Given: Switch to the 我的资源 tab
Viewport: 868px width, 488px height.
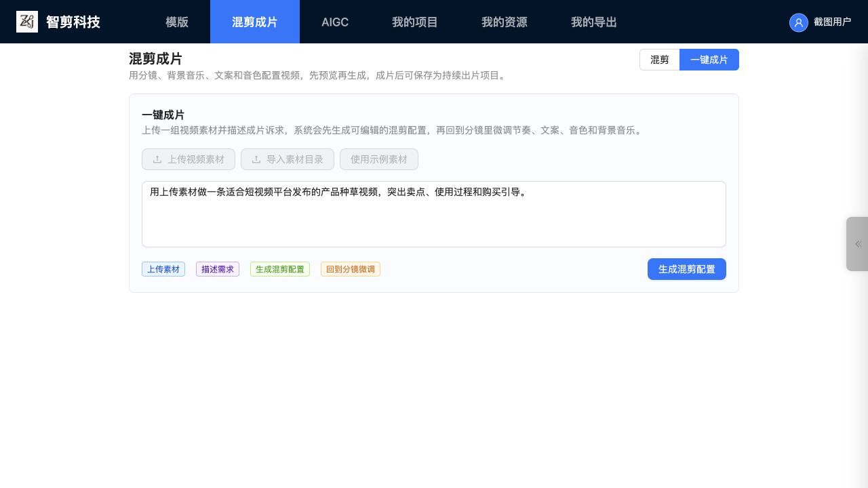Looking at the screenshot, I should point(505,22).
